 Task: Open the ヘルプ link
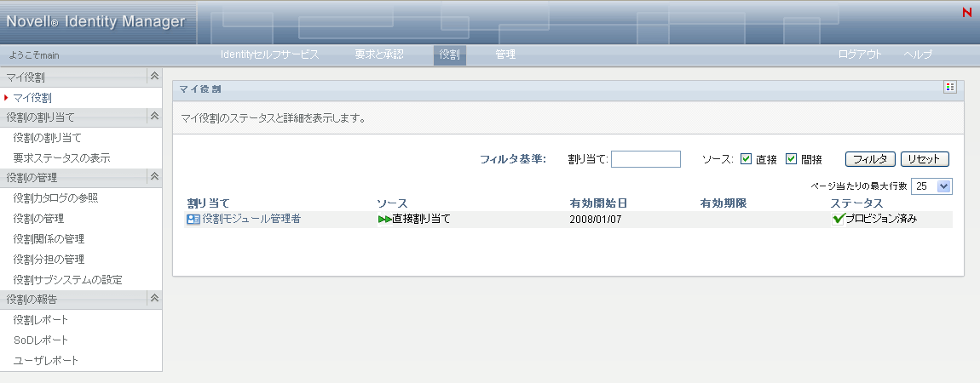click(x=918, y=54)
